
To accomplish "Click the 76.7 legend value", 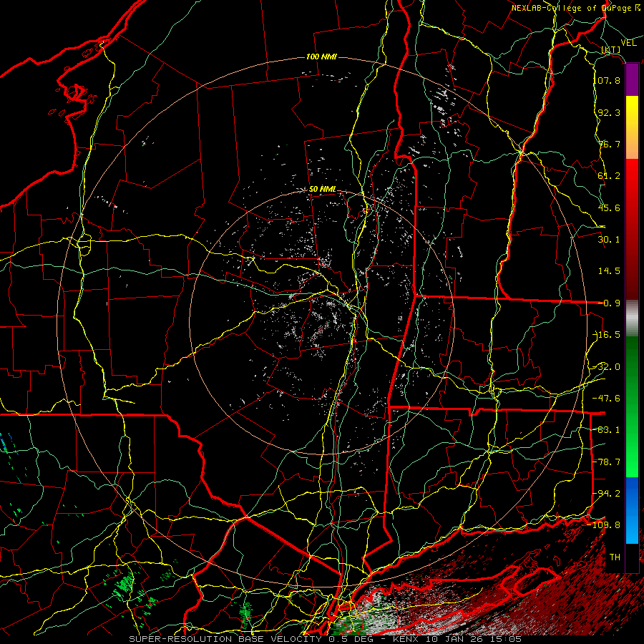I will click(x=609, y=144).
